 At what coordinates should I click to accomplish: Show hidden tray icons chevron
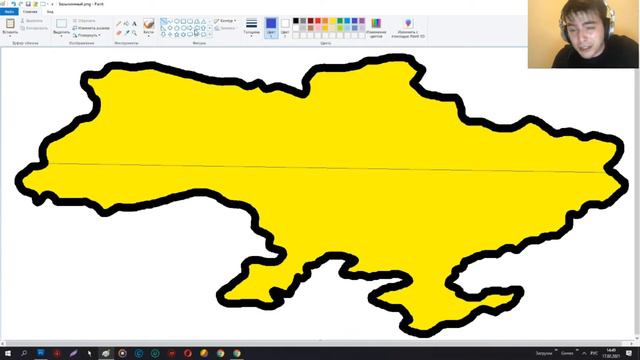point(584,353)
